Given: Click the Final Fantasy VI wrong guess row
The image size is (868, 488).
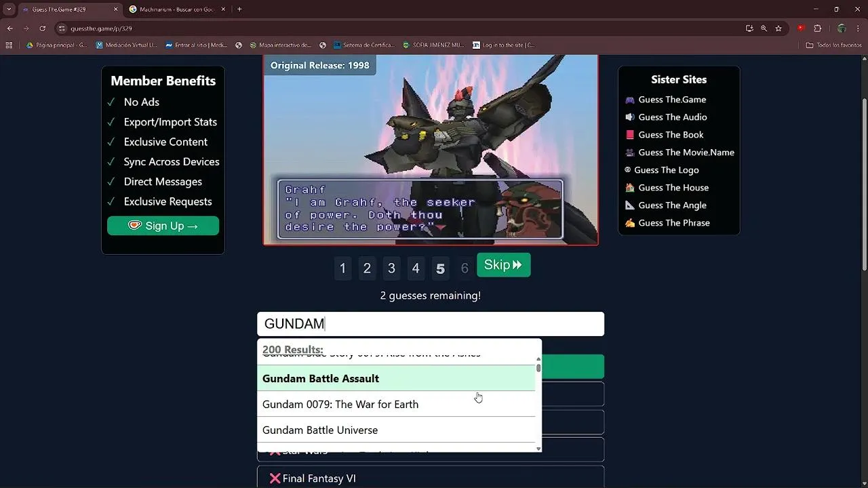Looking at the screenshot, I should [431, 478].
